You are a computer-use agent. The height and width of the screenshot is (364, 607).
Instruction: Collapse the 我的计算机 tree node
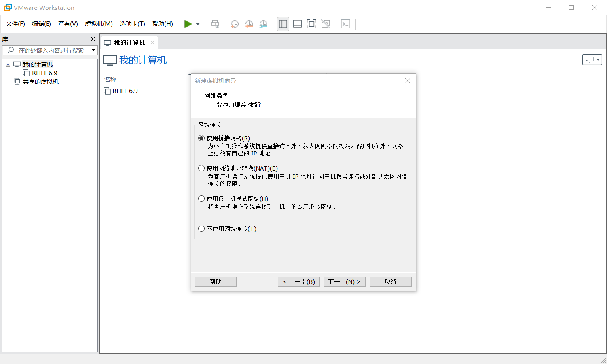point(8,64)
